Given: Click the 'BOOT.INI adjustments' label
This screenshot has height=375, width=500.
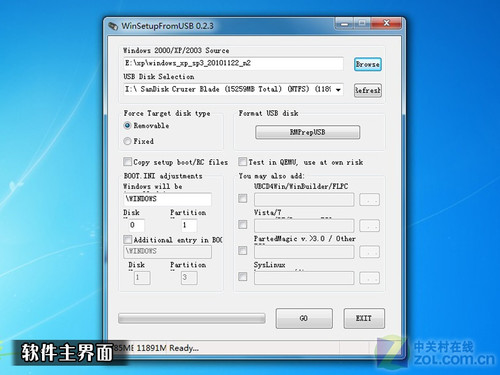Looking at the screenshot, I should pos(163,176).
